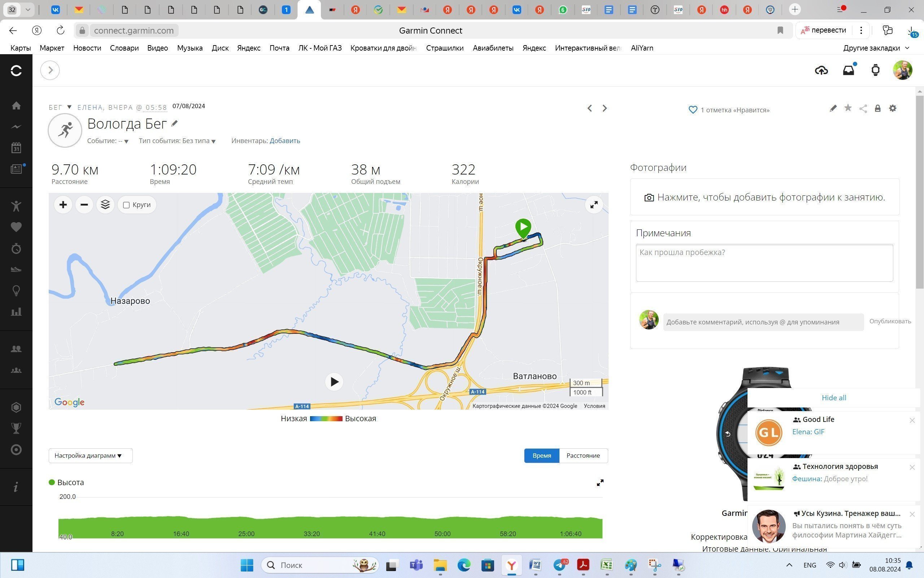Switch chart axis to Расстояние
924x578 pixels.
pyautogui.click(x=583, y=456)
